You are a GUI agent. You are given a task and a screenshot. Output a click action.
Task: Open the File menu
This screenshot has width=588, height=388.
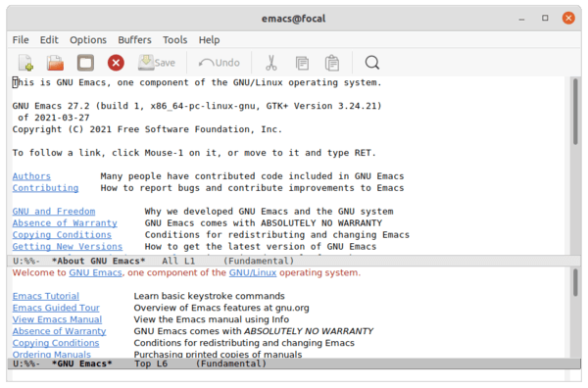tap(21, 40)
